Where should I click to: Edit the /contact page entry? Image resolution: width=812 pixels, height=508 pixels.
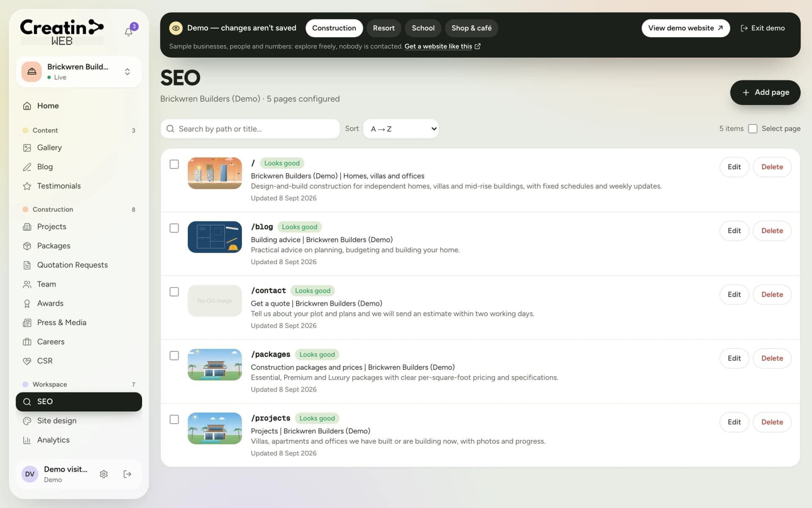[734, 295]
